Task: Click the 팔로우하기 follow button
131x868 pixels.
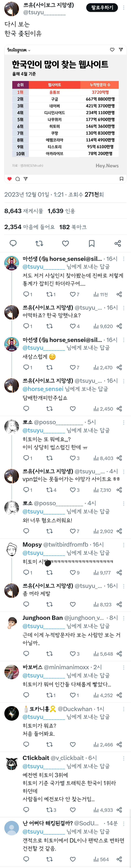Action: [x=102, y=7]
